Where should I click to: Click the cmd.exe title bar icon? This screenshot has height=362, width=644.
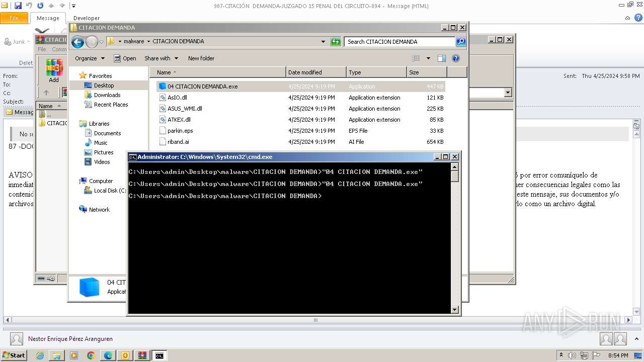[x=132, y=157]
